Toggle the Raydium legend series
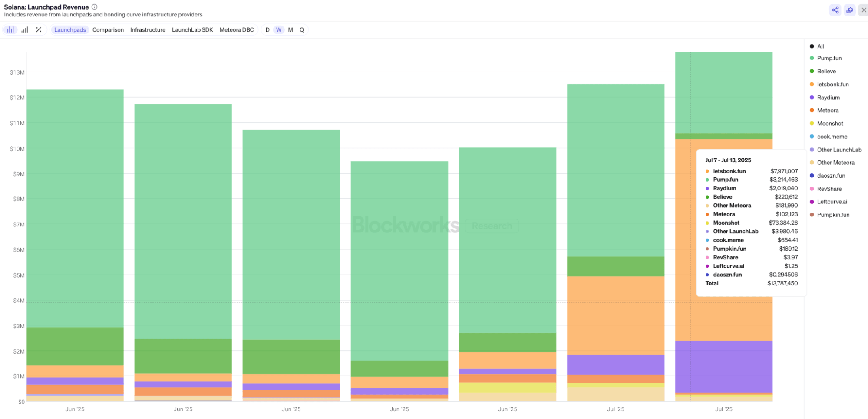The image size is (868, 419). coord(825,98)
